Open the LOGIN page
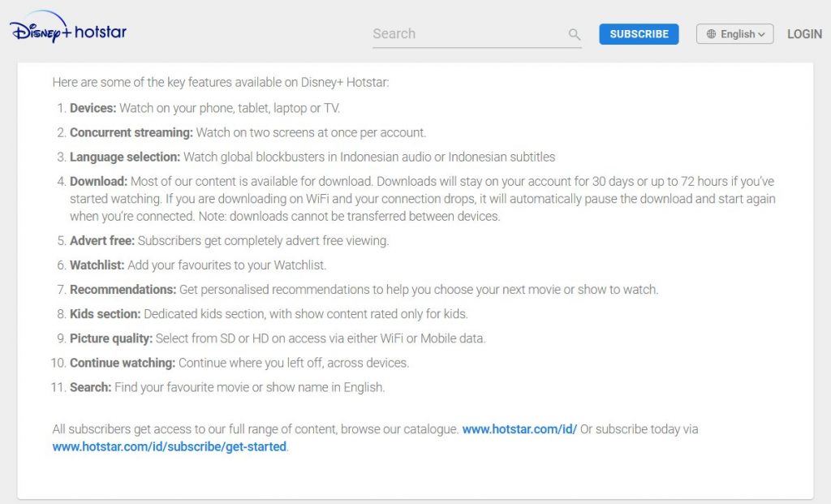The image size is (831, 504). click(x=804, y=34)
